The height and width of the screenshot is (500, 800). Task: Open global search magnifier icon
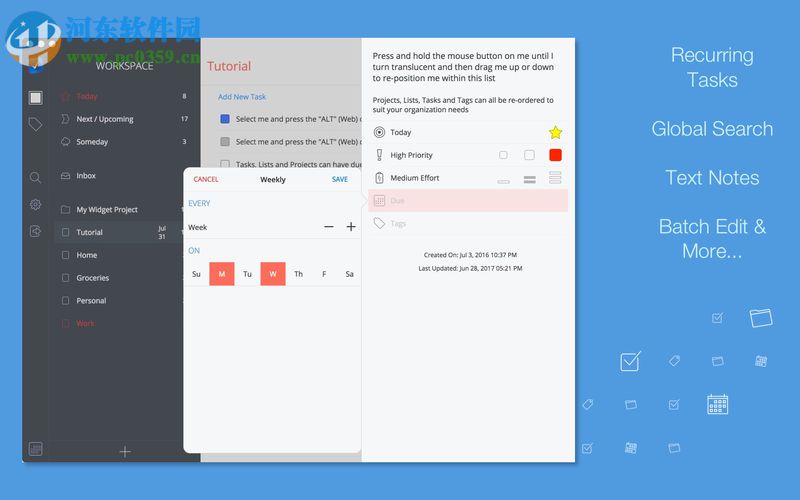click(x=35, y=178)
